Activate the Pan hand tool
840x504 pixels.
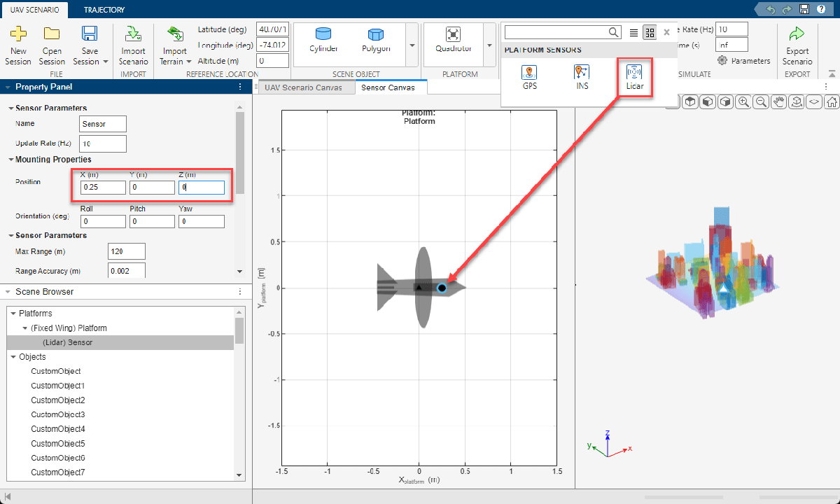(x=779, y=101)
